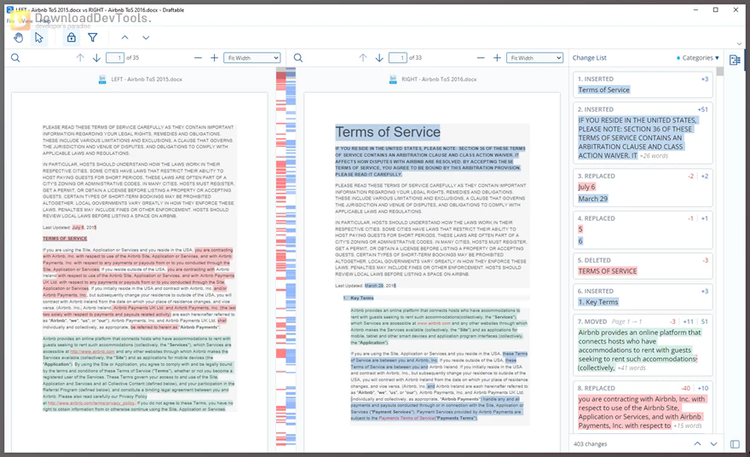
Task: Zoom out the left document
Action: (x=198, y=58)
